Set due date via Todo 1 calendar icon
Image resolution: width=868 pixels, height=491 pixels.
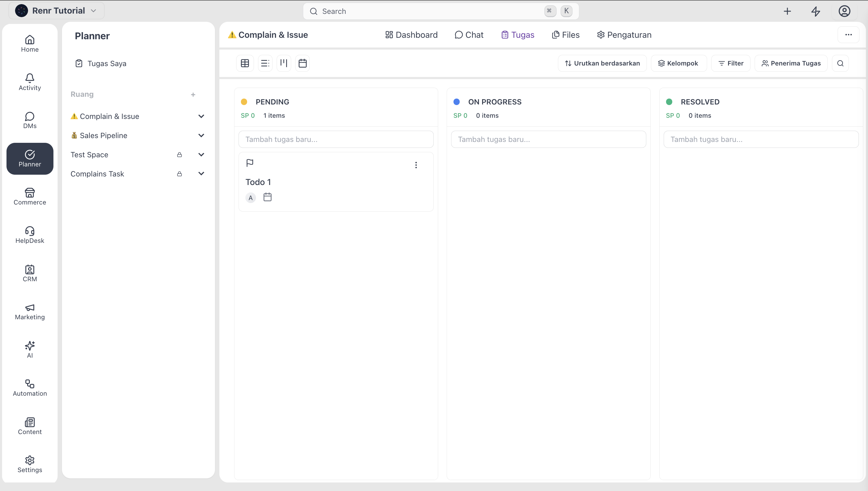pyautogui.click(x=267, y=197)
